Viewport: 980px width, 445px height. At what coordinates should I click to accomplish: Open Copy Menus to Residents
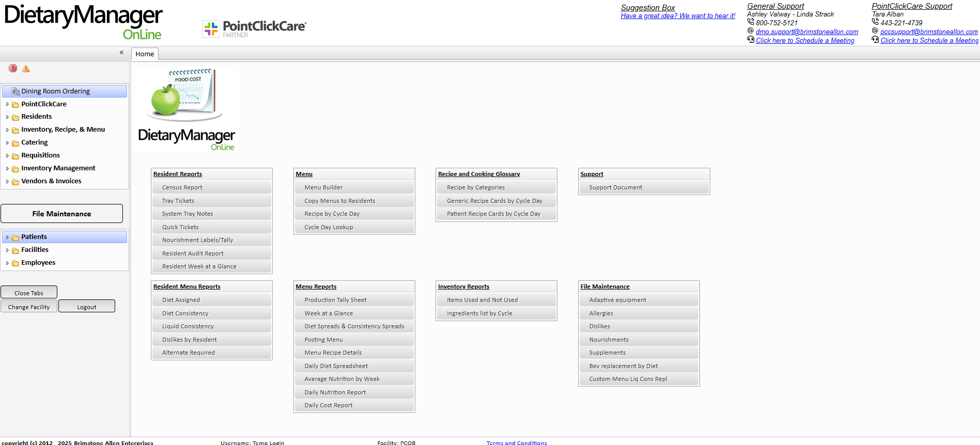coord(354,201)
